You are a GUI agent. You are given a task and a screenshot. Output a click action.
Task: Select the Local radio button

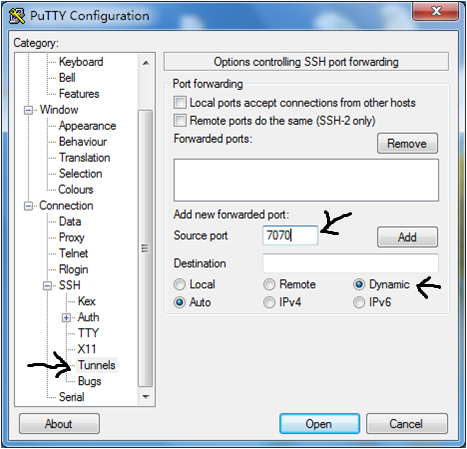pyautogui.click(x=180, y=284)
